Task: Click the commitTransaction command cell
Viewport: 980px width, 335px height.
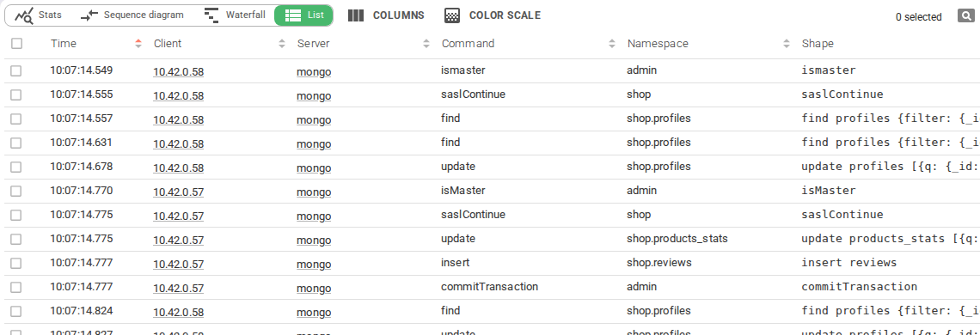Action: tap(489, 286)
